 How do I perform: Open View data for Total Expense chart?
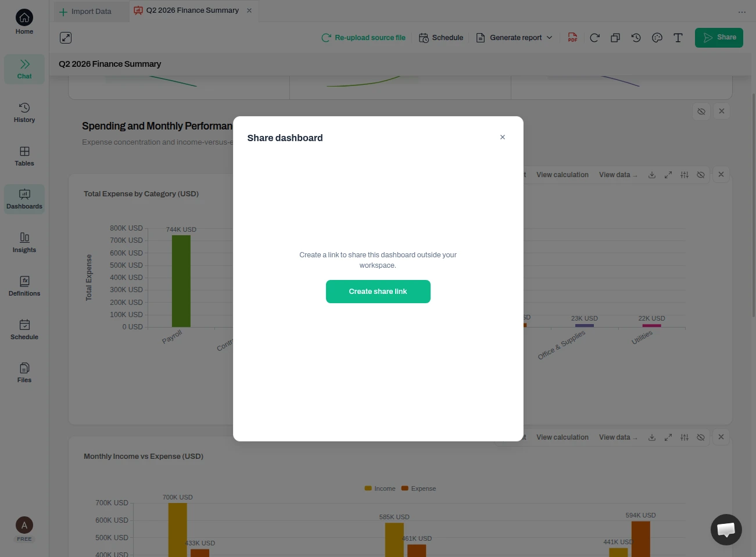pos(618,175)
